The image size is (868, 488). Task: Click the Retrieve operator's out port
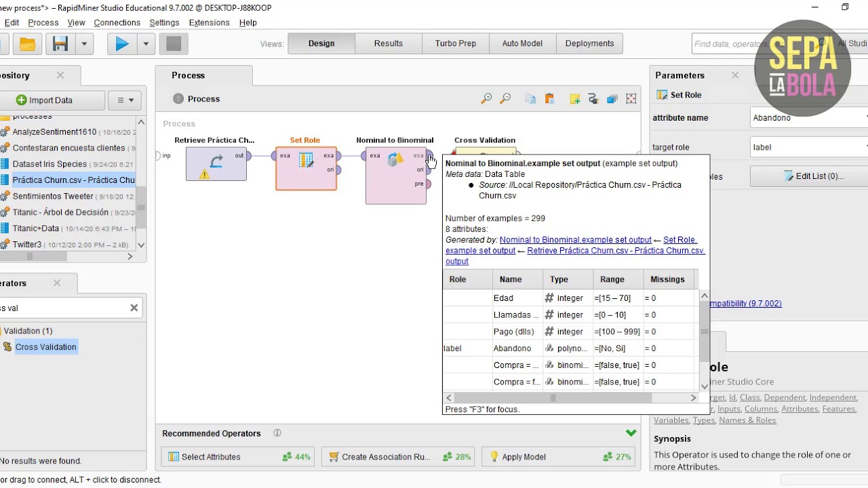(x=249, y=156)
